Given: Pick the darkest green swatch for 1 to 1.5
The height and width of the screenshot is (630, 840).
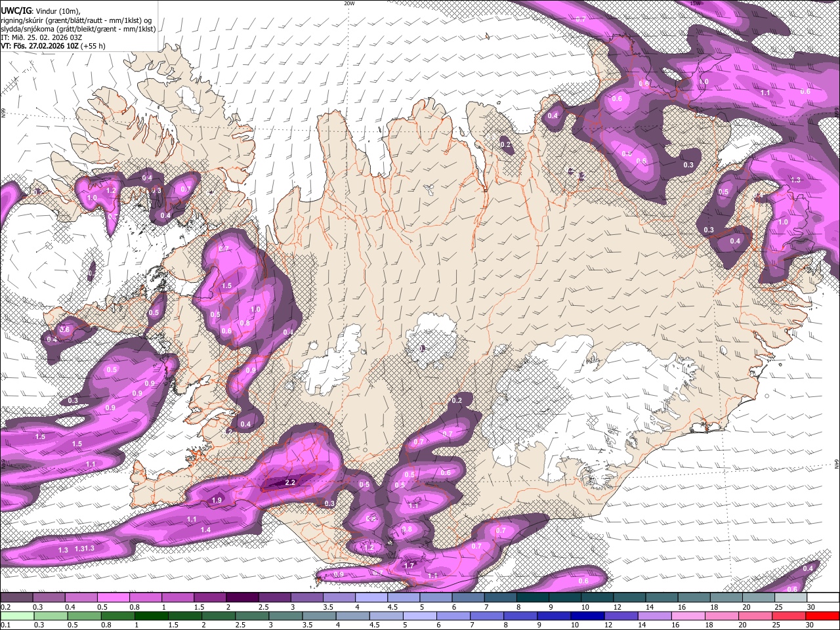Looking at the screenshot, I should pos(151,616).
